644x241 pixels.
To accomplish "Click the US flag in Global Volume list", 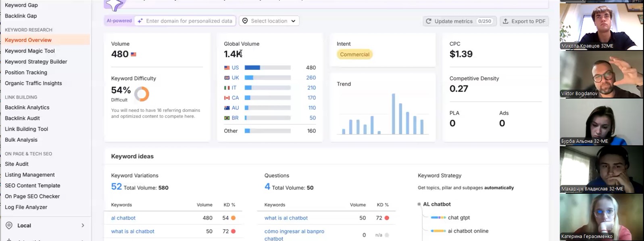I will click(227, 68).
